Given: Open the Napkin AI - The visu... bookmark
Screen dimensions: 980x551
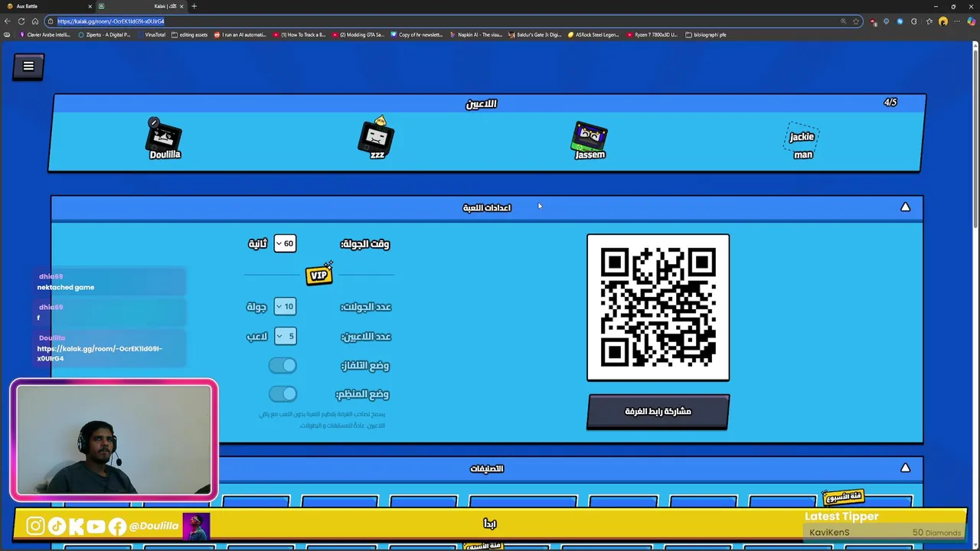Looking at the screenshot, I should 476,34.
